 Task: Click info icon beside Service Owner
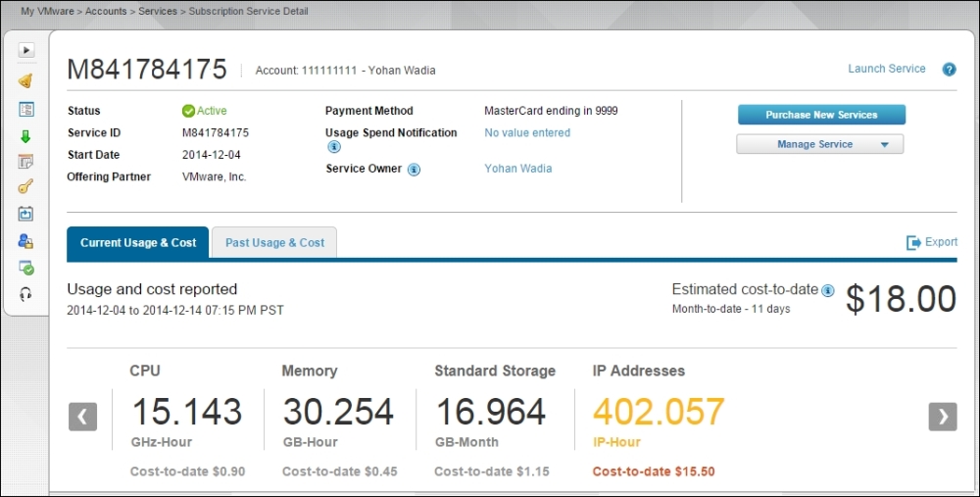(414, 170)
